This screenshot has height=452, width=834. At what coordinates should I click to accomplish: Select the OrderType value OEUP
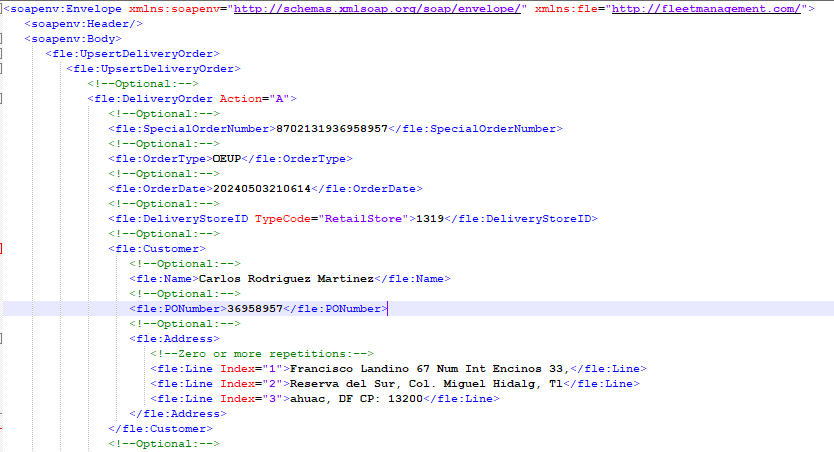tap(227, 159)
